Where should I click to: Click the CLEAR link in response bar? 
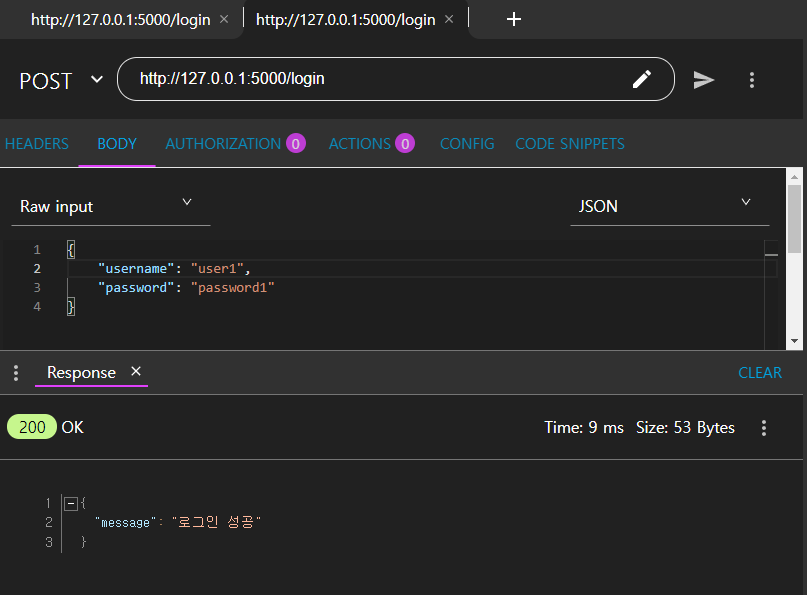(759, 372)
